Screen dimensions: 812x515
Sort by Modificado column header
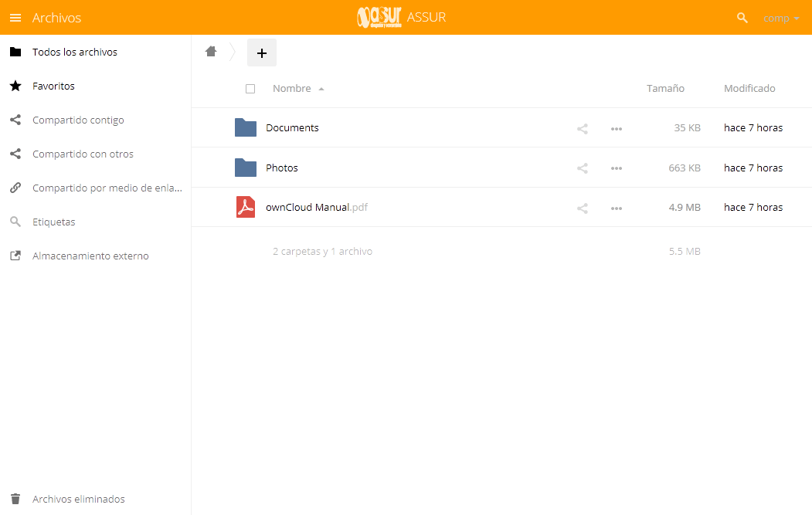[x=749, y=89]
